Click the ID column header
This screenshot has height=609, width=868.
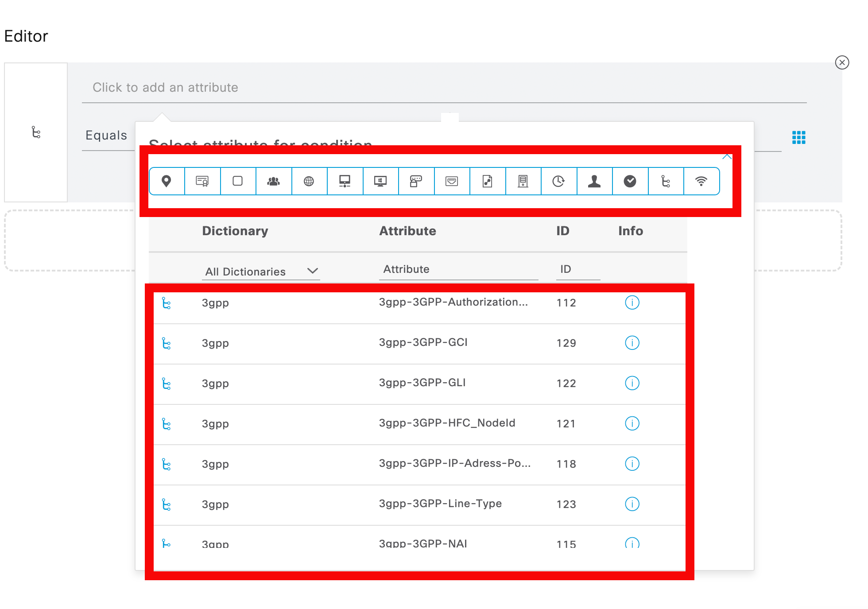coord(563,231)
